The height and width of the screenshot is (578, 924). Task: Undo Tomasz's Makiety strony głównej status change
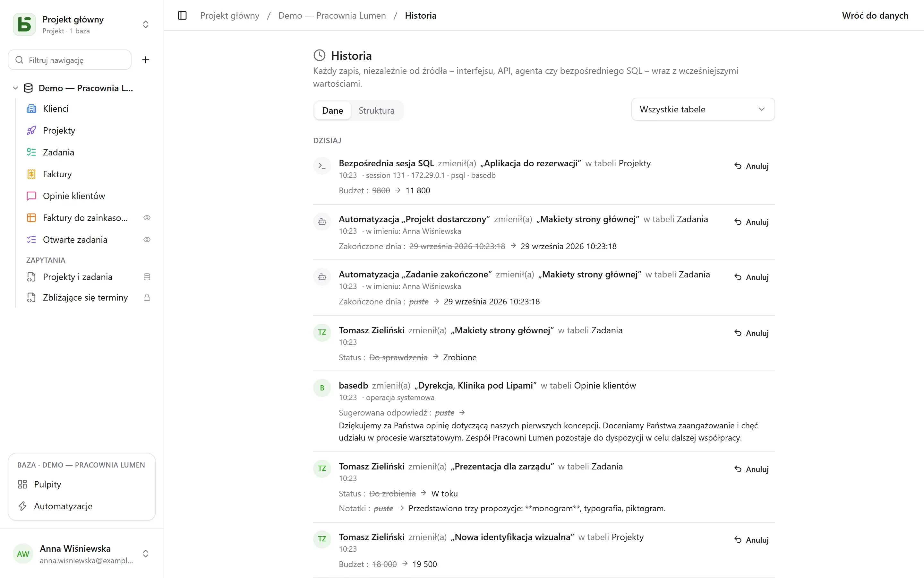click(751, 333)
